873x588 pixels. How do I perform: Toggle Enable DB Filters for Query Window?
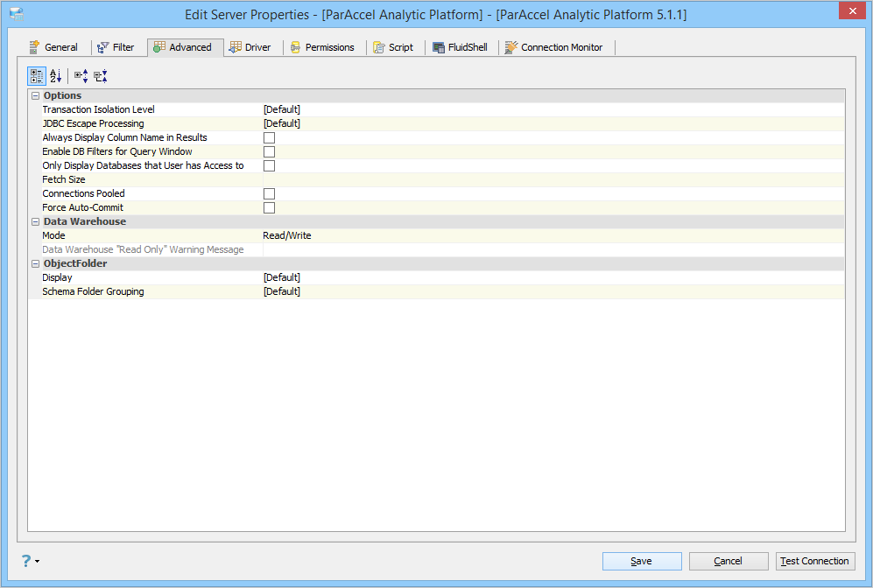(269, 152)
